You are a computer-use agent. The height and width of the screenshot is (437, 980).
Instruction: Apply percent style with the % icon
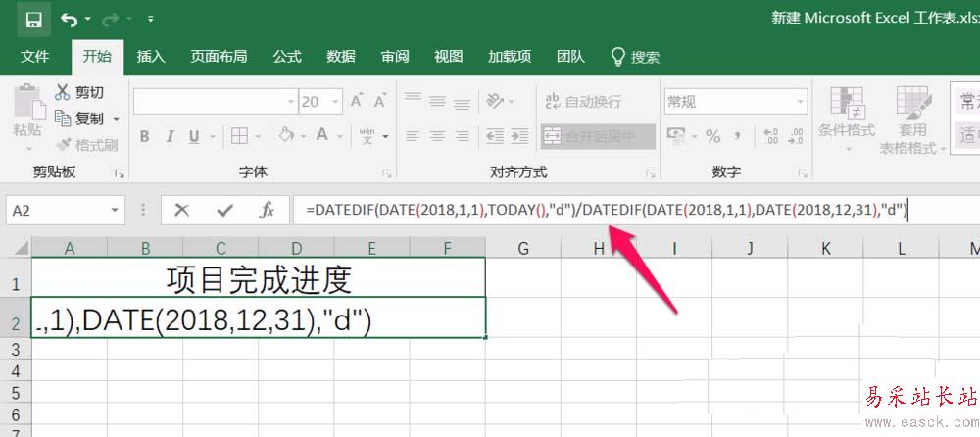713,135
